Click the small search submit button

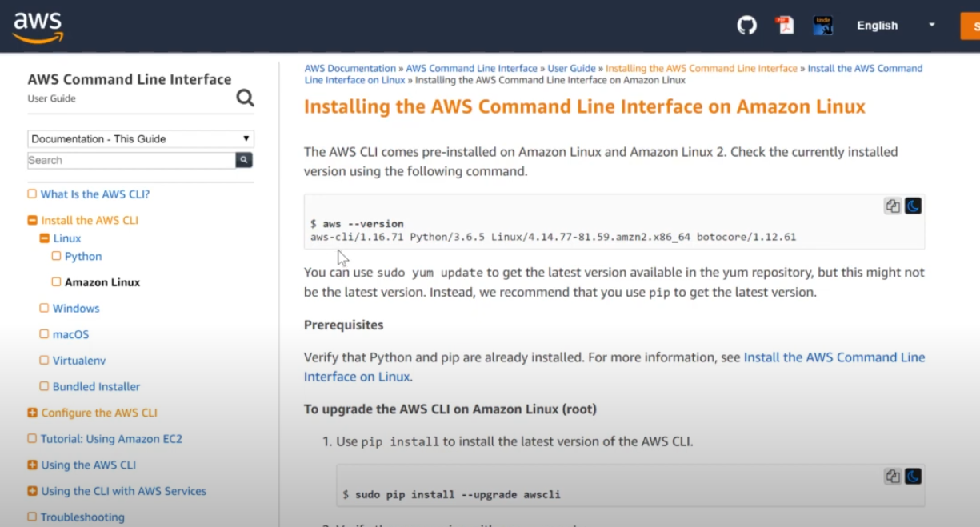tap(244, 160)
